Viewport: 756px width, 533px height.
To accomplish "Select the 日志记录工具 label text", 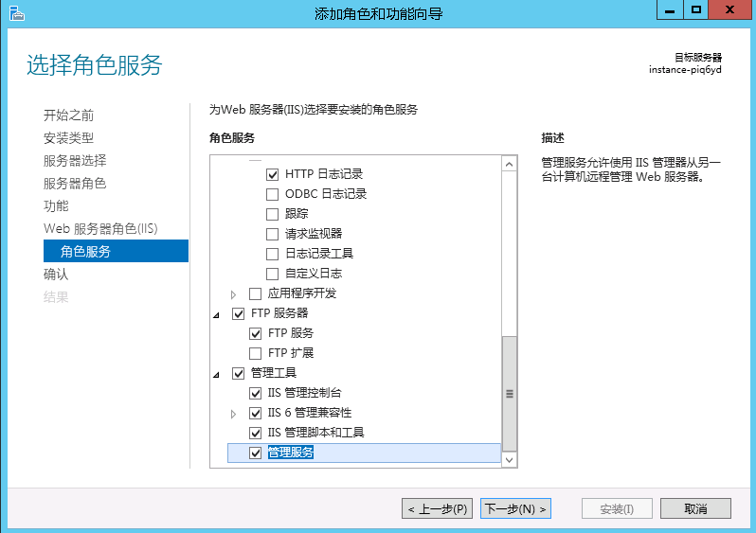I will click(x=319, y=254).
